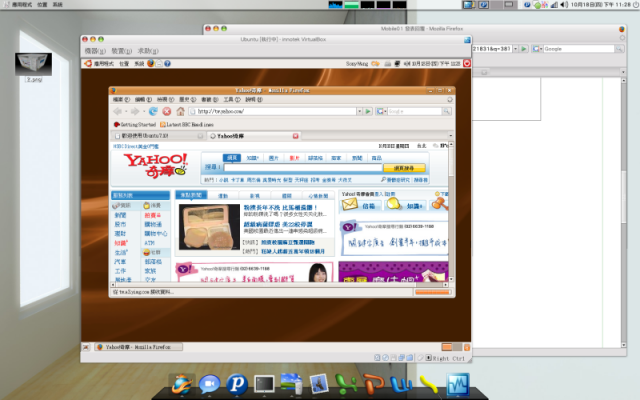Viewport: 640px width, 400px height.
Task: Open the system monitor icon in dock
Action: tap(458, 384)
